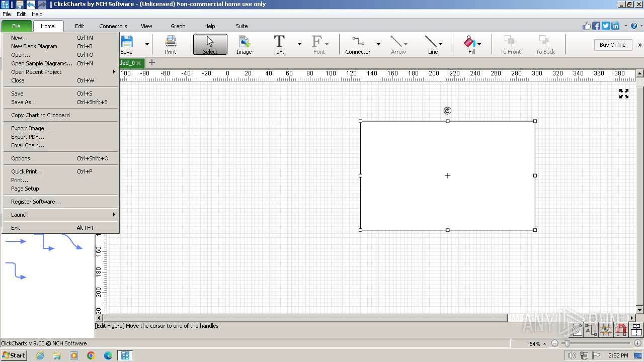Click the zoom out minus button

tap(554, 343)
